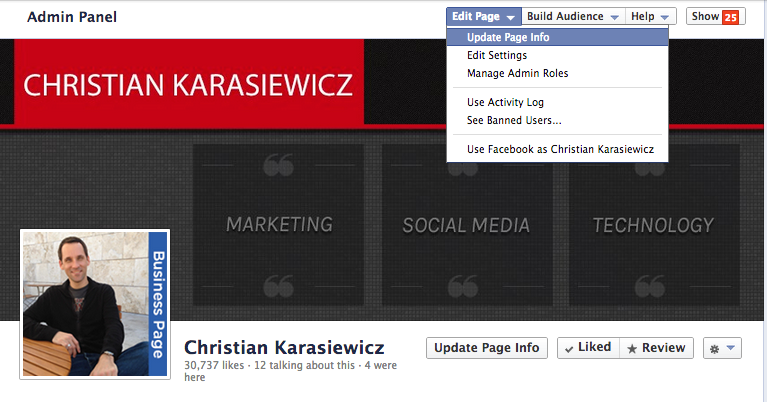Click the Christian Karasiewicz page name
Image resolution: width=767 pixels, height=402 pixels.
point(284,348)
